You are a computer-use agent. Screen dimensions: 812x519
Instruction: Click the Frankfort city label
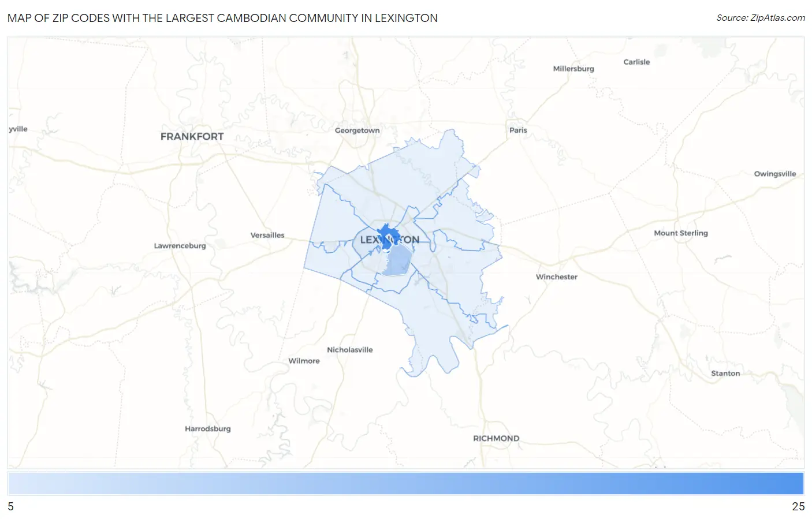click(x=192, y=136)
